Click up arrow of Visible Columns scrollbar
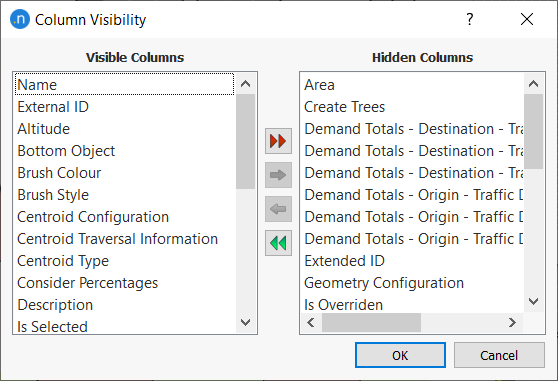The width and height of the screenshot is (558, 381). coord(246,84)
